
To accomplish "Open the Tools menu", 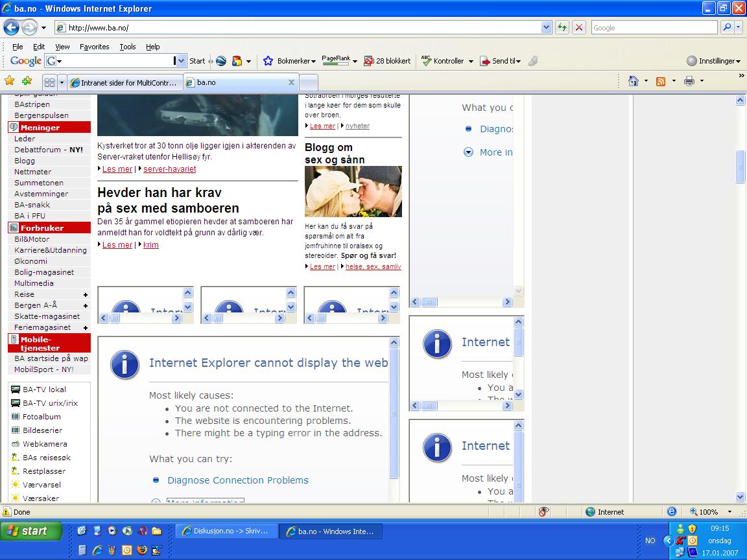I will click(128, 47).
